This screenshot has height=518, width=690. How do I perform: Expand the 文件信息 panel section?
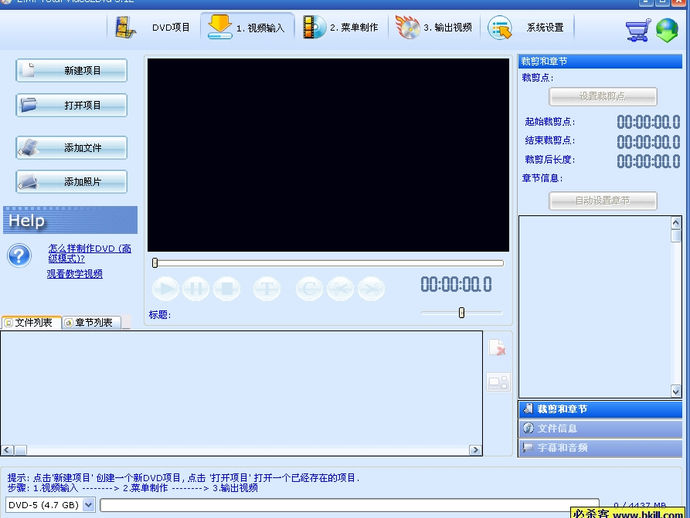click(x=600, y=428)
